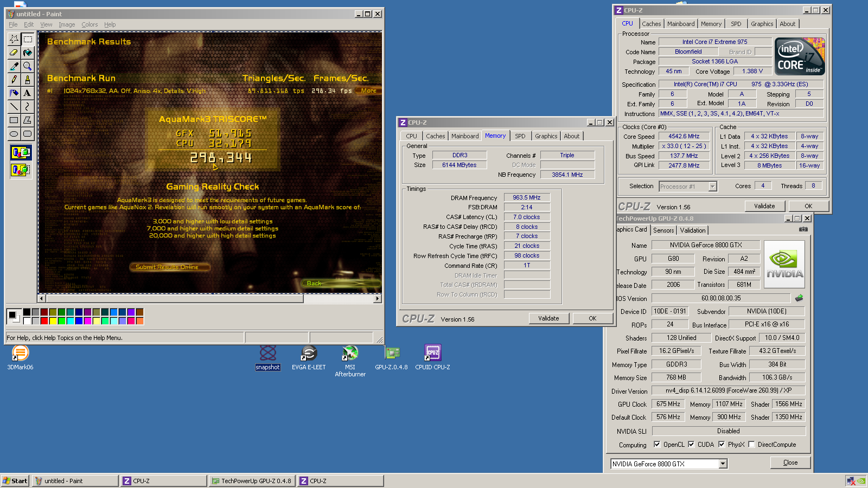Open the Image menu in Paint
The height and width of the screenshot is (488, 868).
[67, 24]
